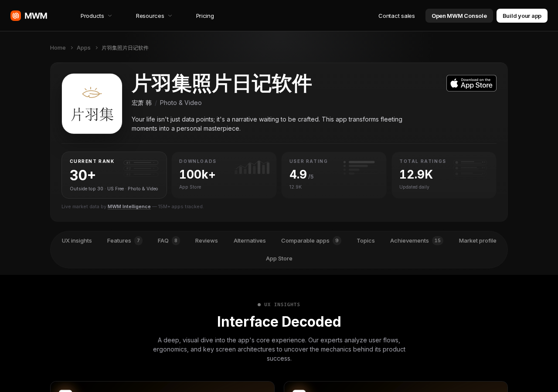Click Outside top 30 rank description

[x=114, y=189]
